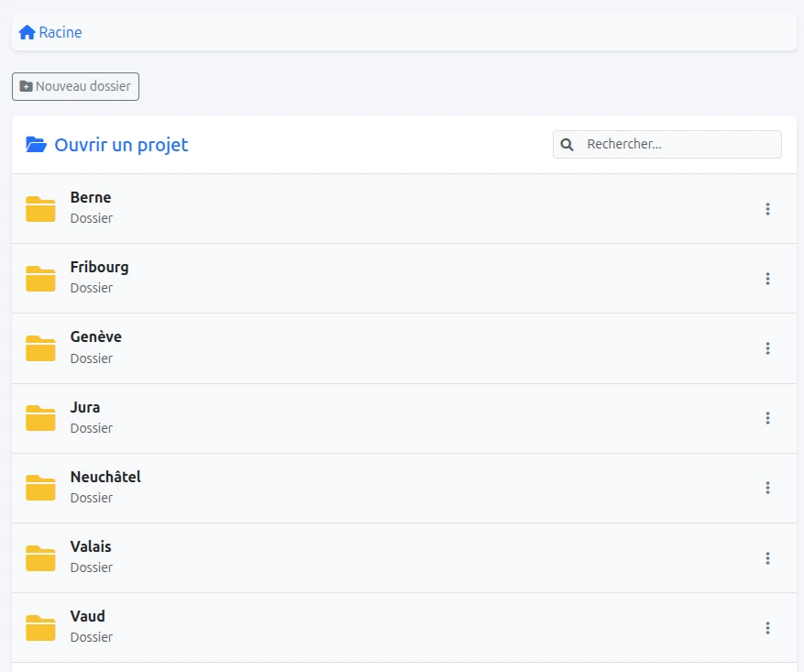Click the Vaud folder icon
This screenshot has width=804, height=672.
pos(40,628)
